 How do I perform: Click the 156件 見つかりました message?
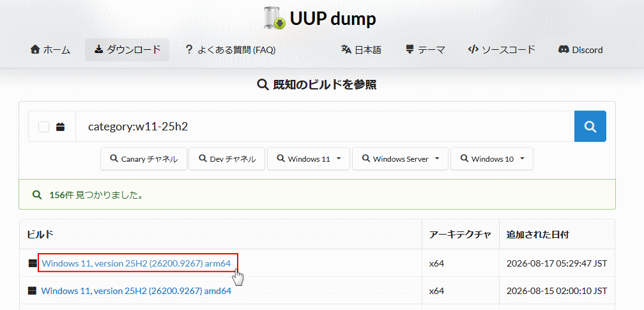(x=96, y=195)
